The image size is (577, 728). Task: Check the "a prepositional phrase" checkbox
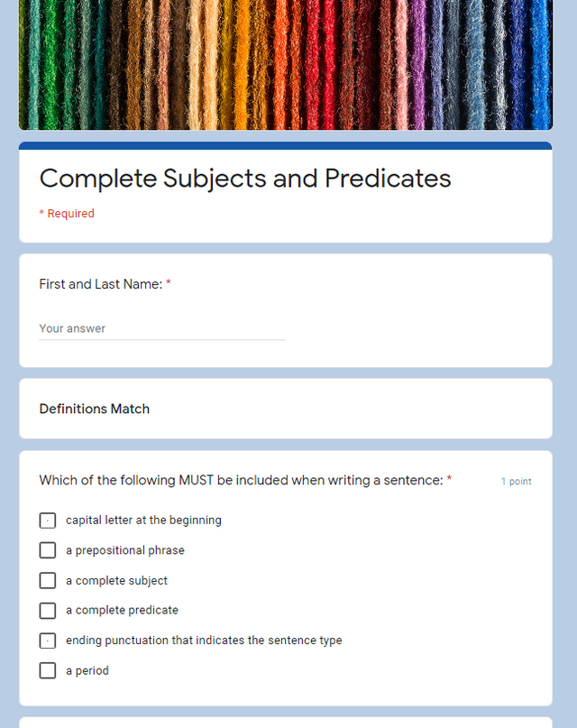pos(47,550)
